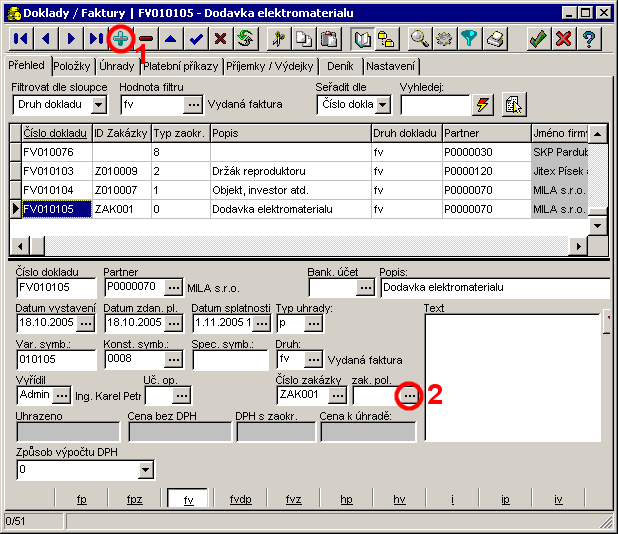The width and height of the screenshot is (618, 534).
Task: Click the red minus delete record icon
Action: [146, 39]
